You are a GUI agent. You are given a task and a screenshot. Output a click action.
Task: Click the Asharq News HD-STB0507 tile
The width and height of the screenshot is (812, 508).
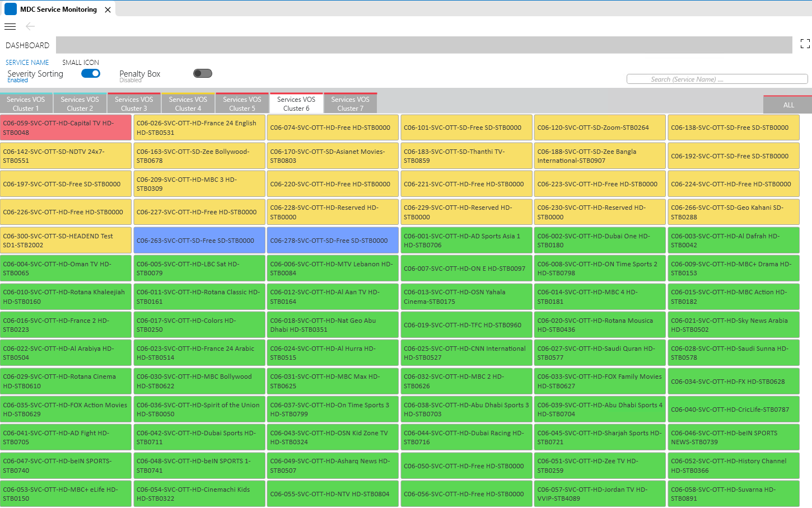pyautogui.click(x=333, y=466)
